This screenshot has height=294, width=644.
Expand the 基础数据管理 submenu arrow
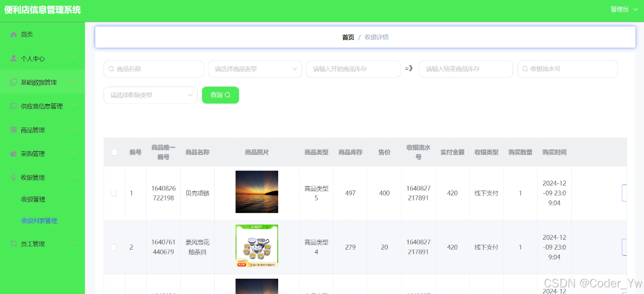click(x=74, y=82)
